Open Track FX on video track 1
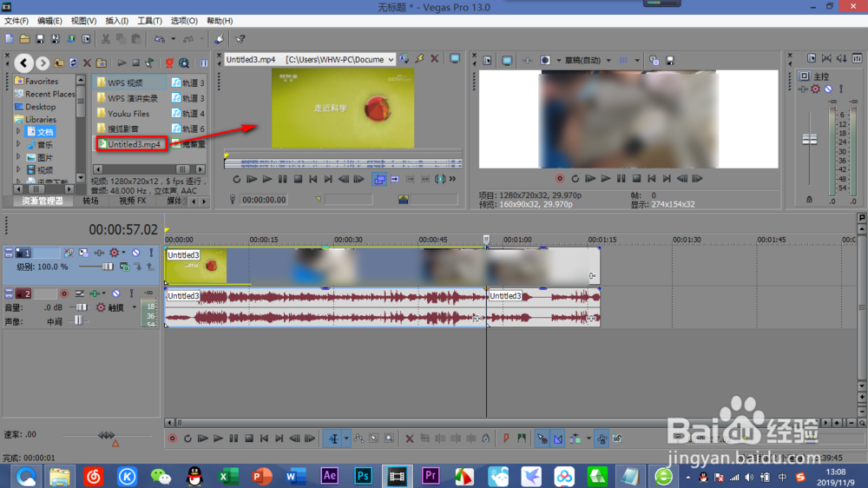Viewport: 868px width, 488px height. click(99, 253)
